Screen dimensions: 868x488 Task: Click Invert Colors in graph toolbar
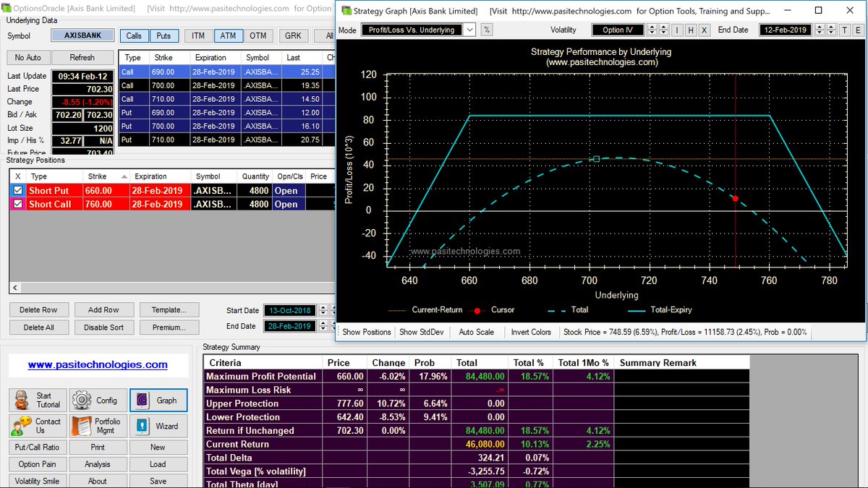531,332
